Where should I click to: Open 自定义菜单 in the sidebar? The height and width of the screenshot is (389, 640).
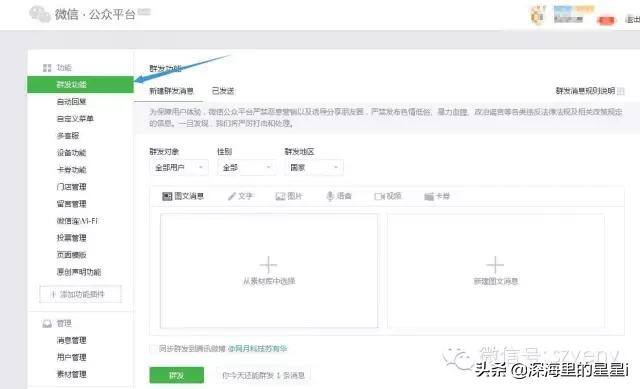[x=75, y=119]
